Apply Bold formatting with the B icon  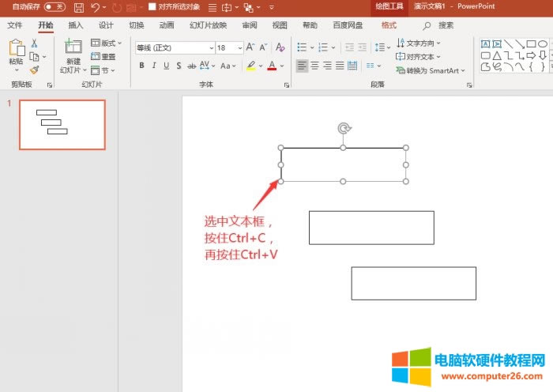[142, 66]
